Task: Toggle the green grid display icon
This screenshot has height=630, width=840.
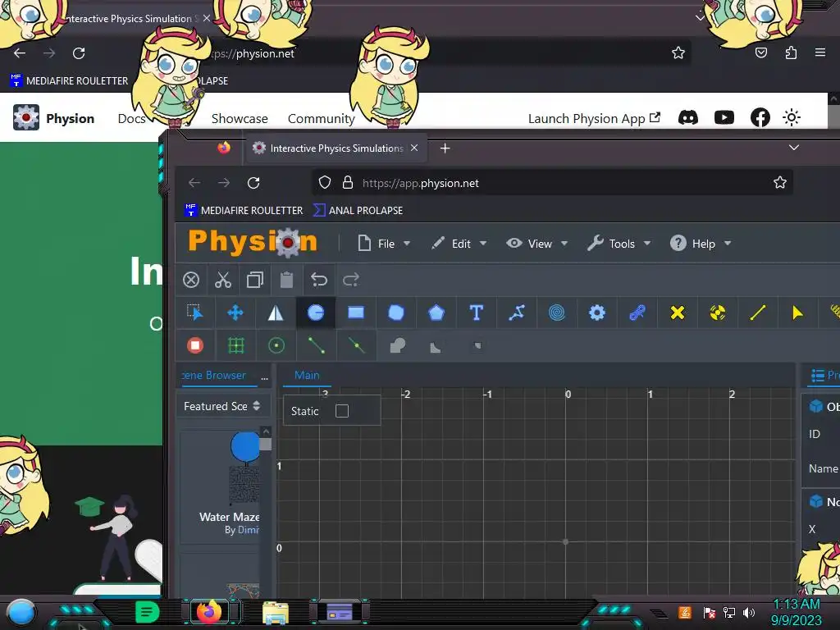Action: (x=235, y=345)
